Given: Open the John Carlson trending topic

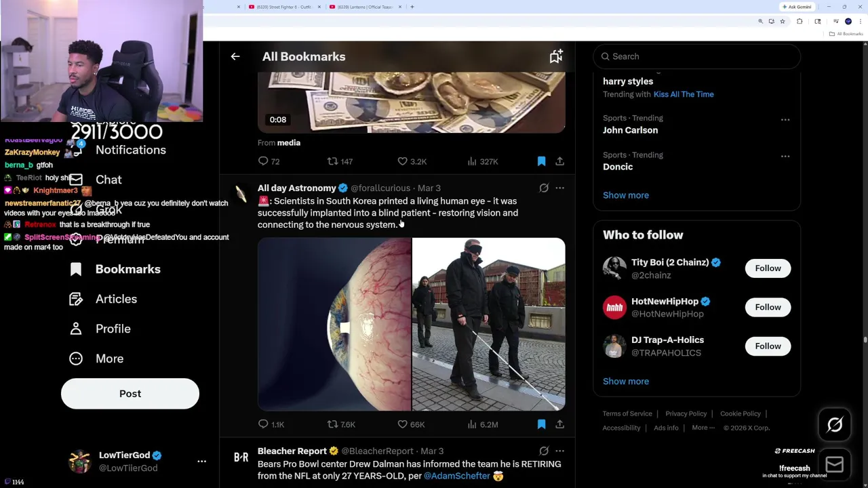Looking at the screenshot, I should (x=630, y=130).
